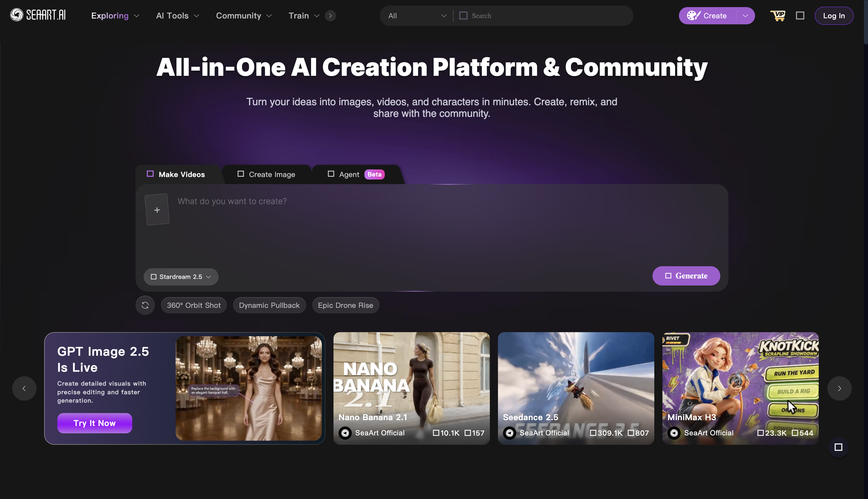This screenshot has width=868, height=499.
Task: Show previous carousel banner
Action: coord(24,388)
